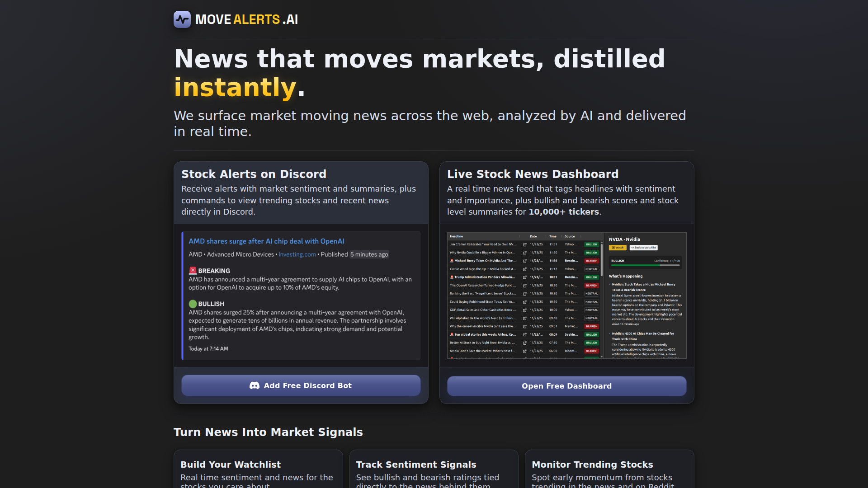Viewport: 868px width, 488px height.
Task: Open external link icon on Jim Cramer row
Action: 524,244
